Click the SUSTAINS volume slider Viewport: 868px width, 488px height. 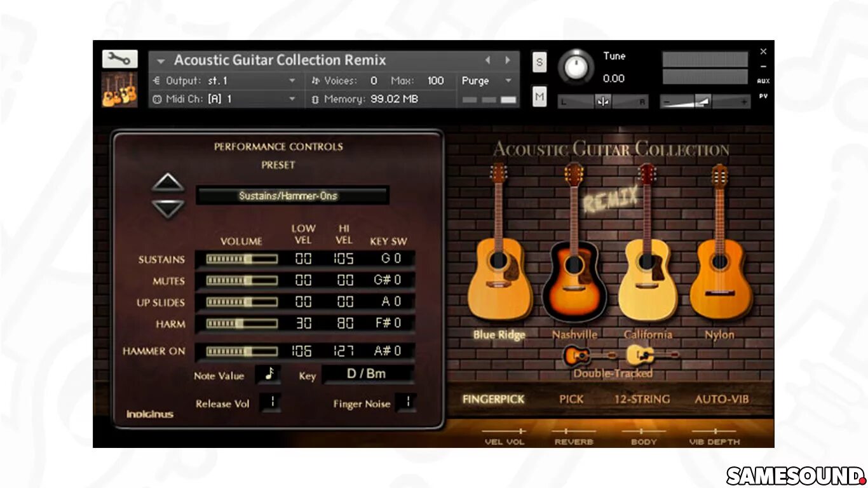tap(241, 259)
